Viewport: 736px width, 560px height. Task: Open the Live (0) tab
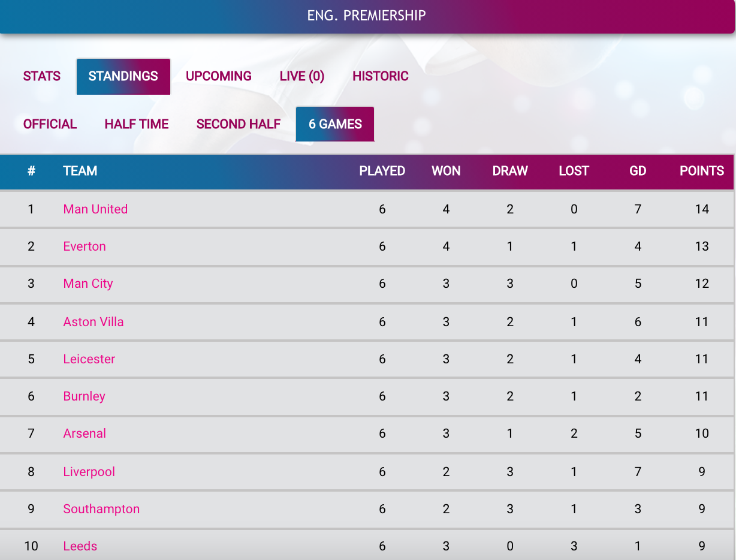302,76
